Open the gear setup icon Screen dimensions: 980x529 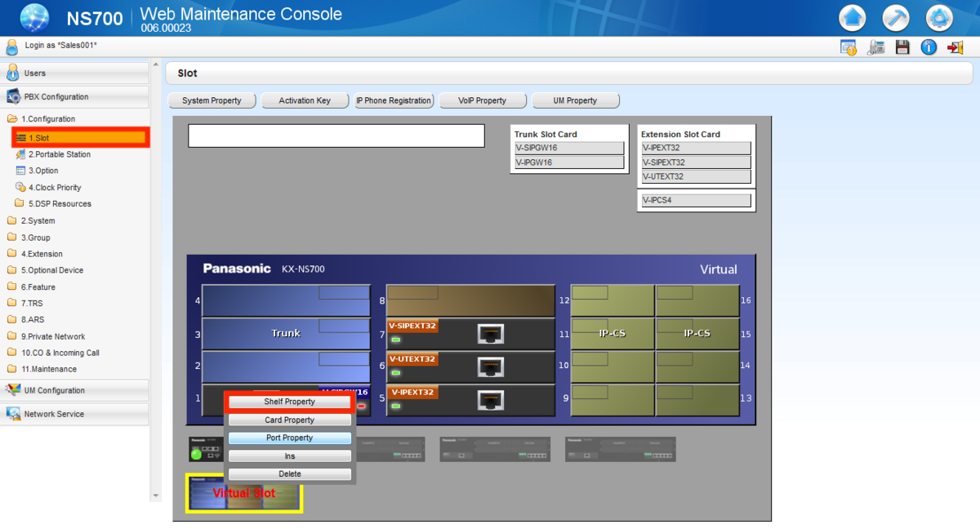939,17
